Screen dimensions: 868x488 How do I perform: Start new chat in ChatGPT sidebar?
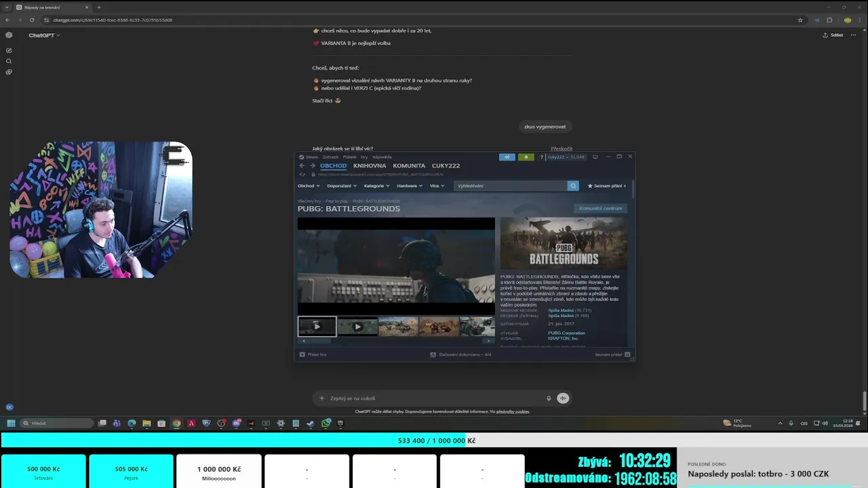tap(9, 50)
